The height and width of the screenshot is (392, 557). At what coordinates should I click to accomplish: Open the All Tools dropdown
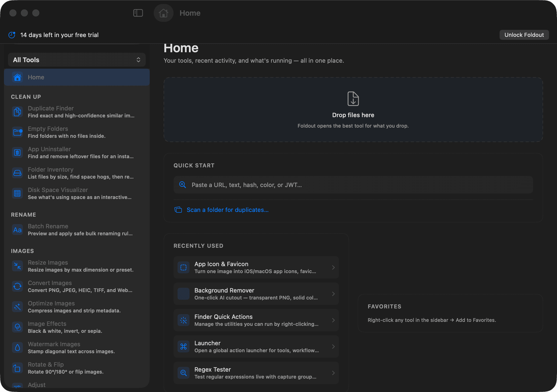[77, 60]
